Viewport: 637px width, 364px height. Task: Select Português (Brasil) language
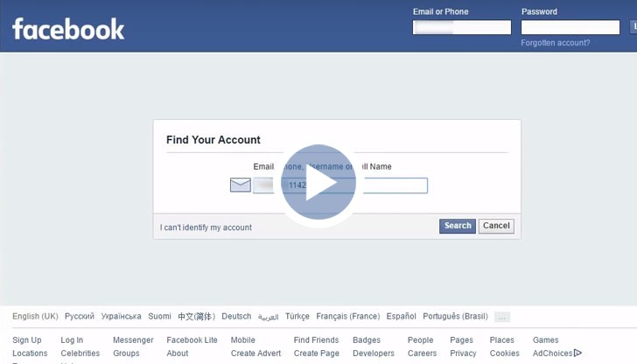pyautogui.click(x=455, y=316)
